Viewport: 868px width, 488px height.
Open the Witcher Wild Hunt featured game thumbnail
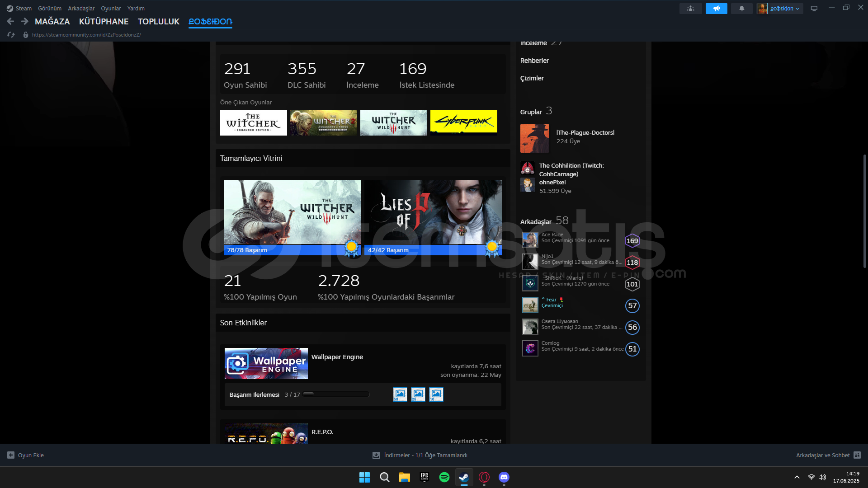coord(394,123)
